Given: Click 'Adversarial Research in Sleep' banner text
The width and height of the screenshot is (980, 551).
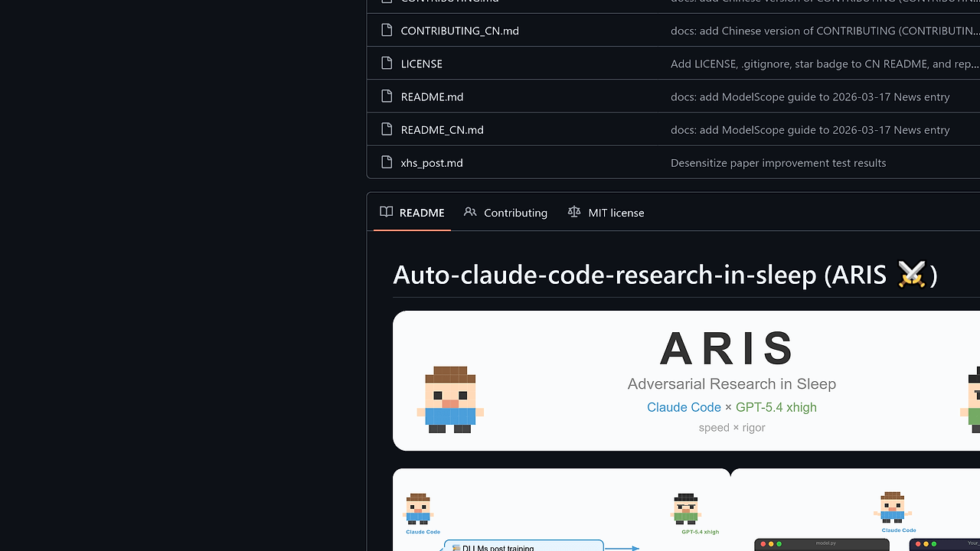Looking at the screenshot, I should 731,383.
